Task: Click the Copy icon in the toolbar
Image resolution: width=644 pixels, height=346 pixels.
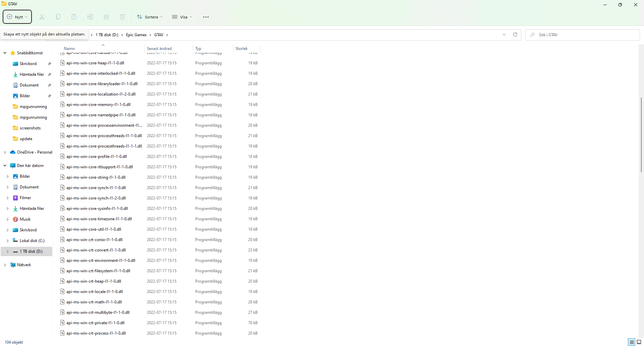Action: 58,17
